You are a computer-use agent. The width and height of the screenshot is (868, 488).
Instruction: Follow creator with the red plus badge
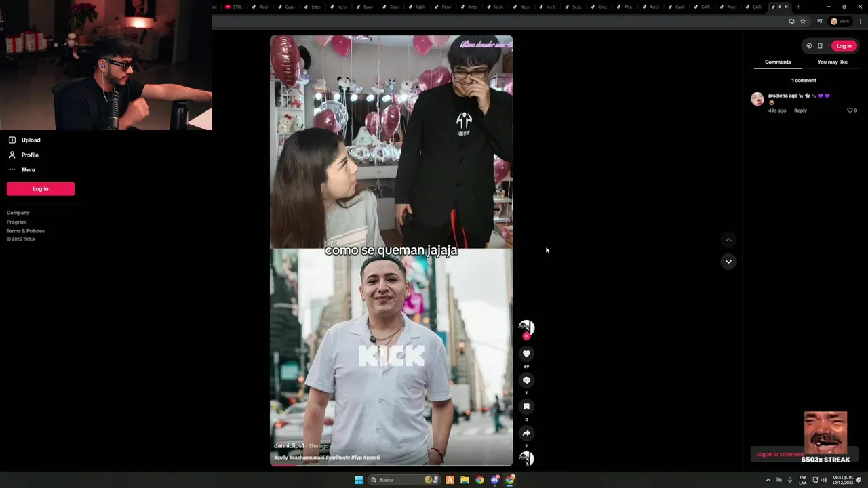(526, 336)
